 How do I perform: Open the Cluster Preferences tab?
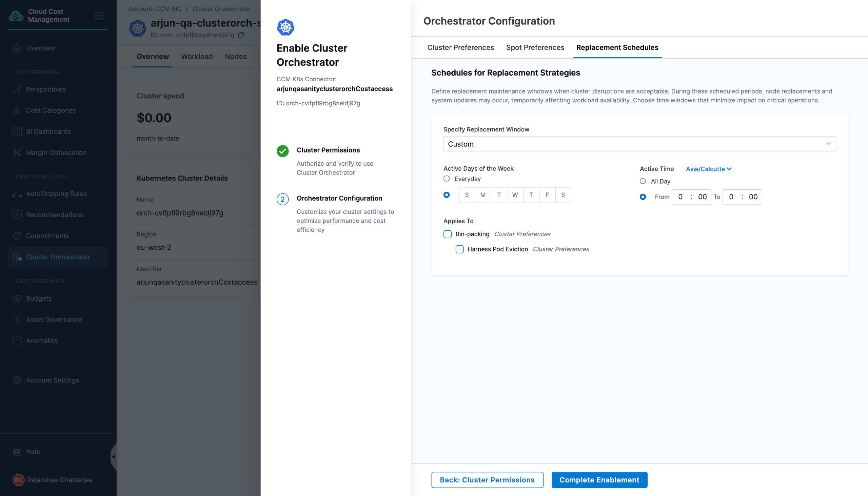(460, 47)
